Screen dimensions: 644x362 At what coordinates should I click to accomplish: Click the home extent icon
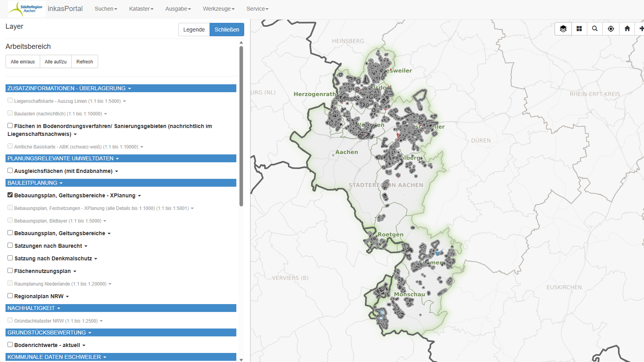[627, 29]
